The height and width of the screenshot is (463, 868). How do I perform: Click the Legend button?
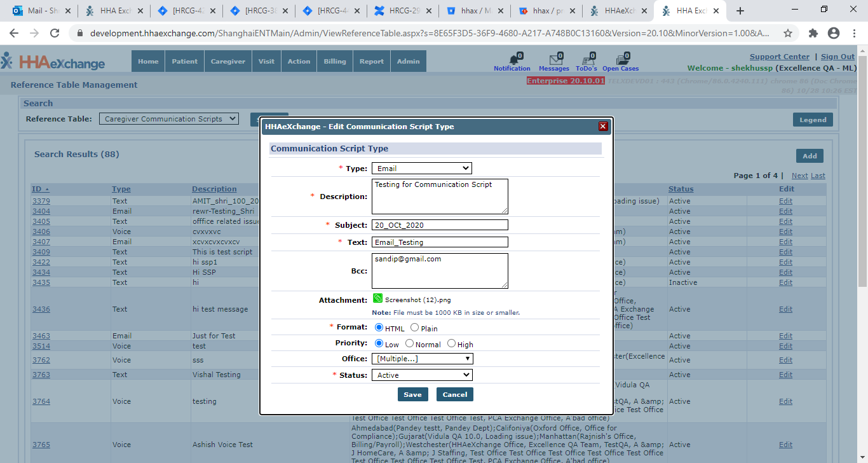[x=813, y=120]
